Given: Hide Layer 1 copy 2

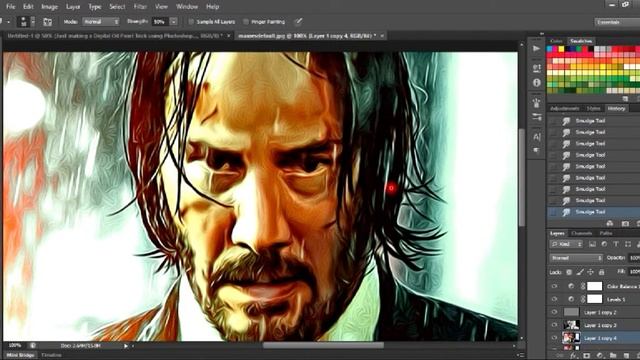Looking at the screenshot, I should tap(554, 312).
